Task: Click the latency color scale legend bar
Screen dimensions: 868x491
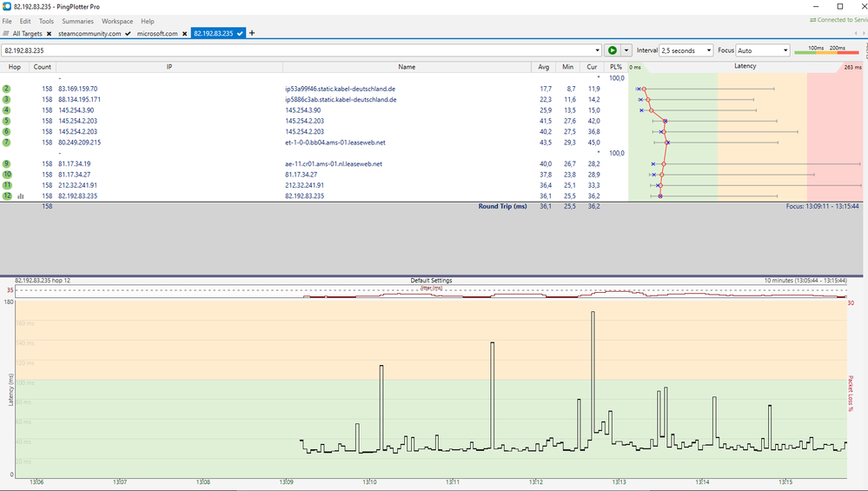Action: click(x=826, y=54)
